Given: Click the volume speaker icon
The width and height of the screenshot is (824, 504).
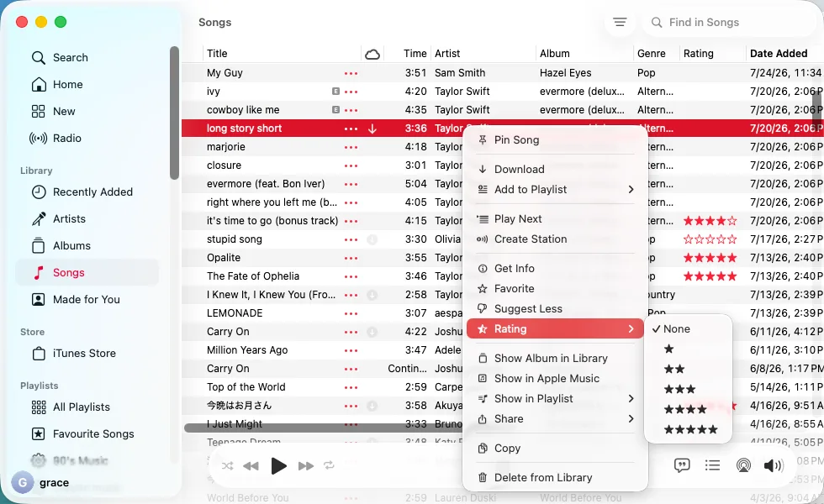Looking at the screenshot, I should coord(773,465).
